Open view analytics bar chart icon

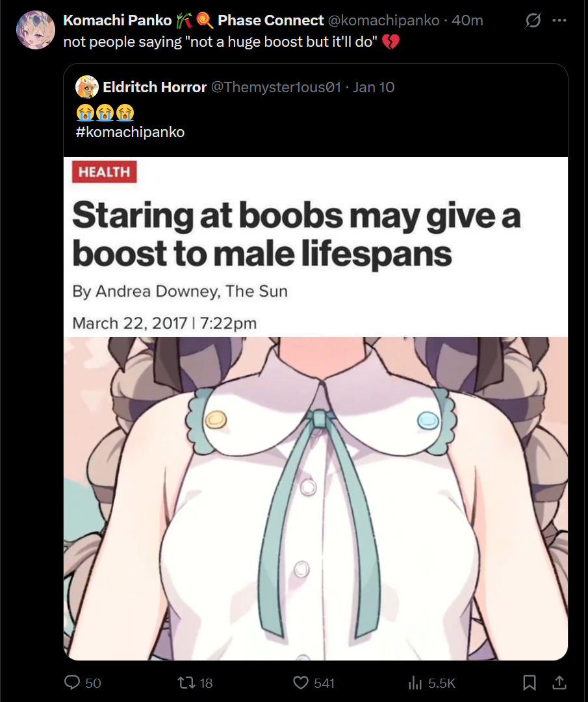pyautogui.click(x=415, y=683)
